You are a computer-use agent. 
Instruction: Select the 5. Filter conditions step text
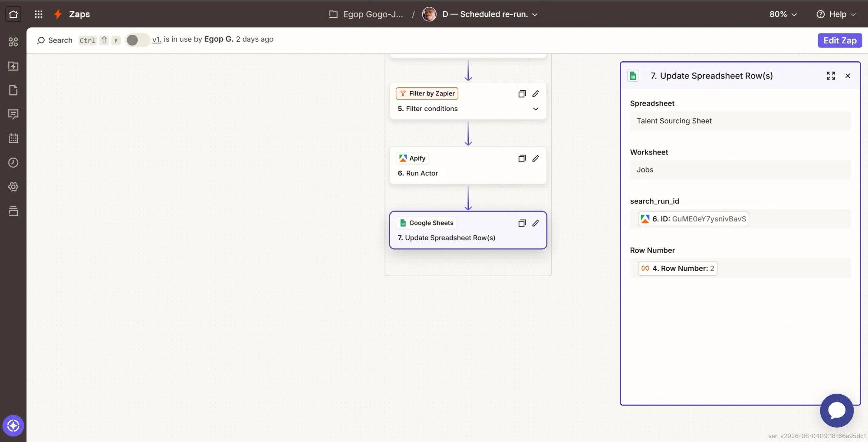point(427,109)
